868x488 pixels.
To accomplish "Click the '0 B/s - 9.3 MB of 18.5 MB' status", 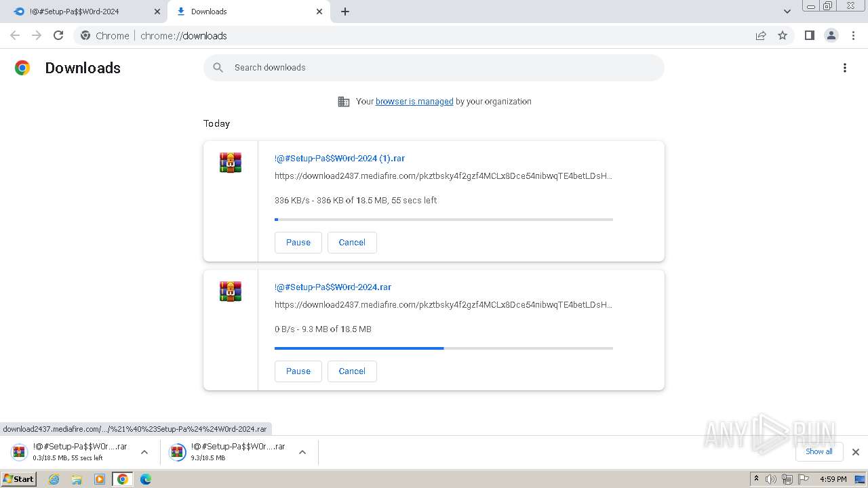I will tap(323, 329).
